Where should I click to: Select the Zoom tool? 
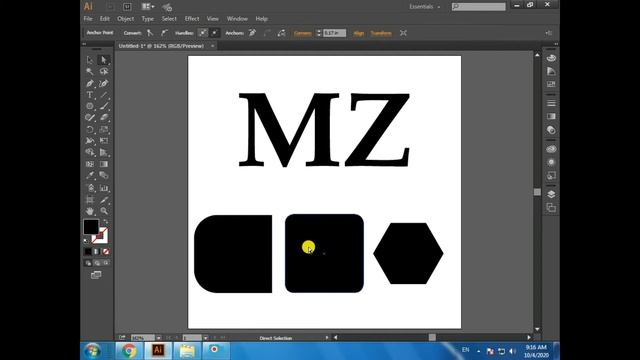pyautogui.click(x=104, y=211)
